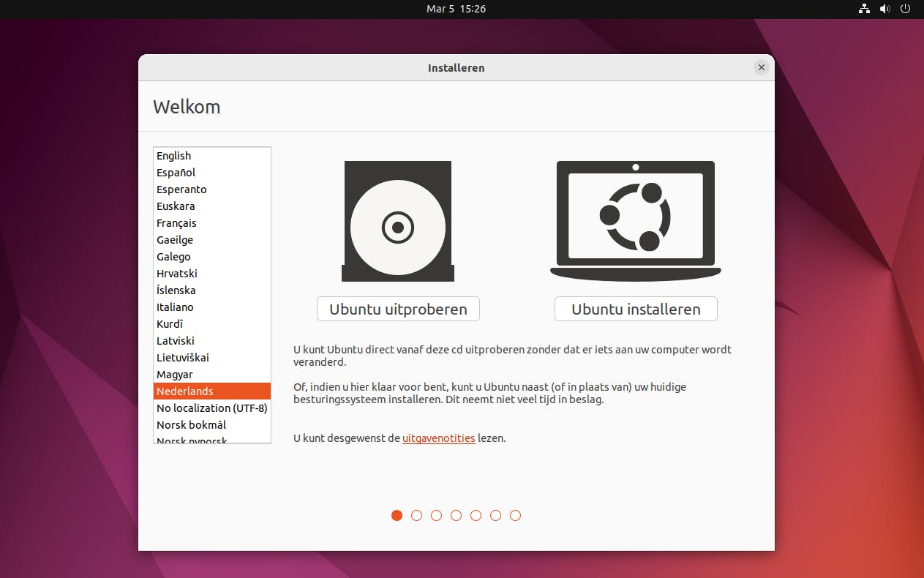The width and height of the screenshot is (924, 578).
Task: Open the clock showing Mar 5 15:26
Action: pyautogui.click(x=457, y=9)
